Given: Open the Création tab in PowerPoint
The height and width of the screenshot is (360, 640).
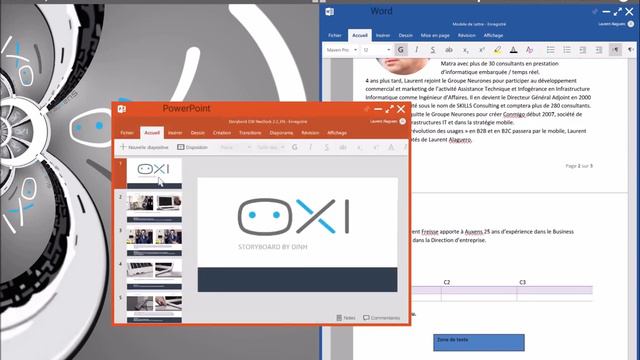Looking at the screenshot, I should (222, 133).
